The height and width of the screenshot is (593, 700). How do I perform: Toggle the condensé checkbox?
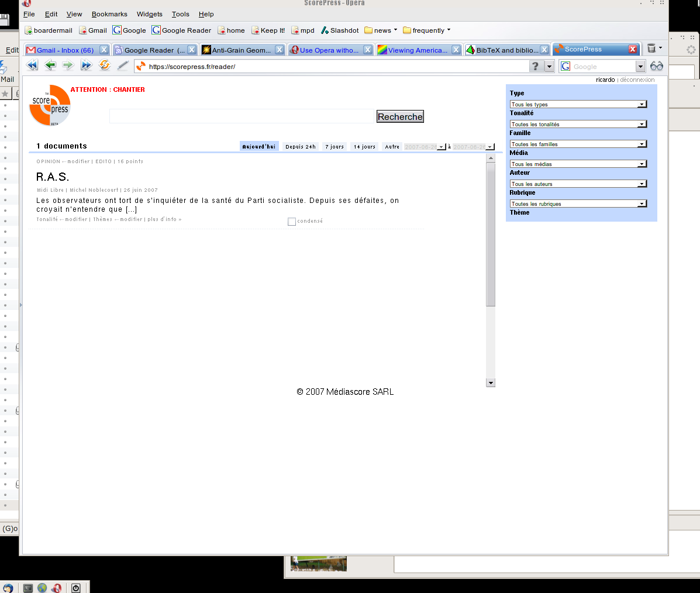(x=292, y=222)
